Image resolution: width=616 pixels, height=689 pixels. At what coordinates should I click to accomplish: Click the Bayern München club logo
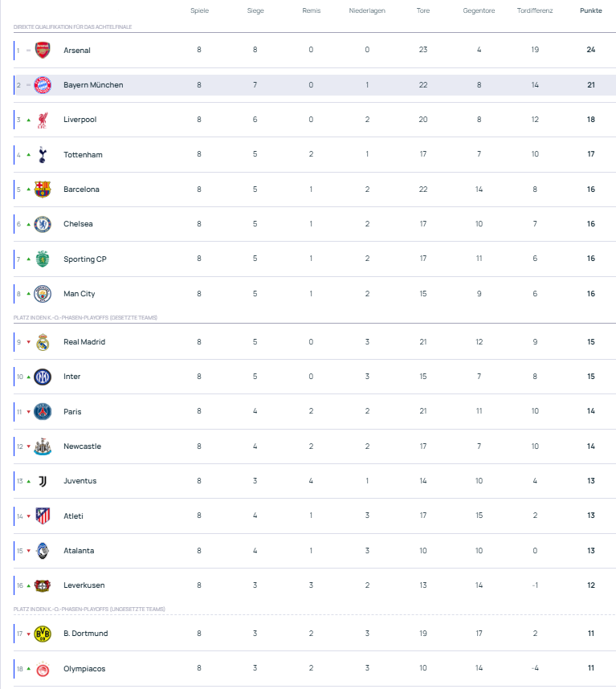click(43, 85)
